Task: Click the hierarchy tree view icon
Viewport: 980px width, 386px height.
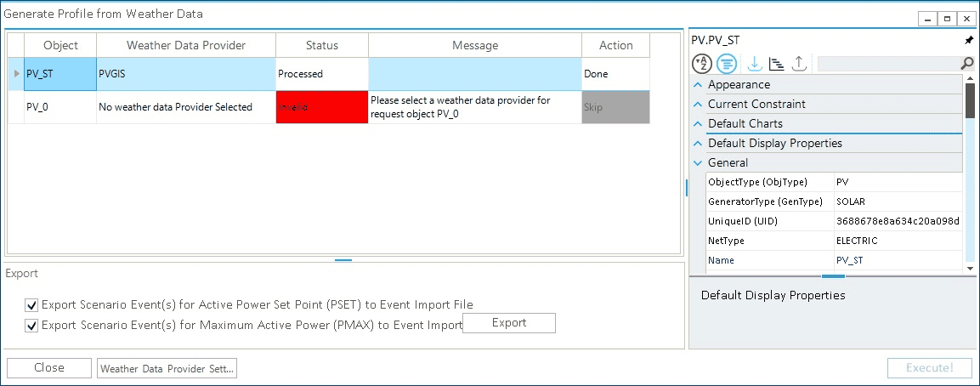Action: [776, 63]
